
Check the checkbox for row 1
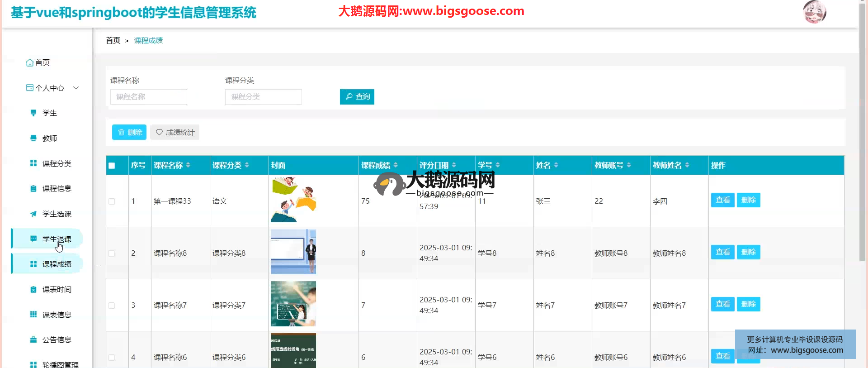click(x=112, y=201)
